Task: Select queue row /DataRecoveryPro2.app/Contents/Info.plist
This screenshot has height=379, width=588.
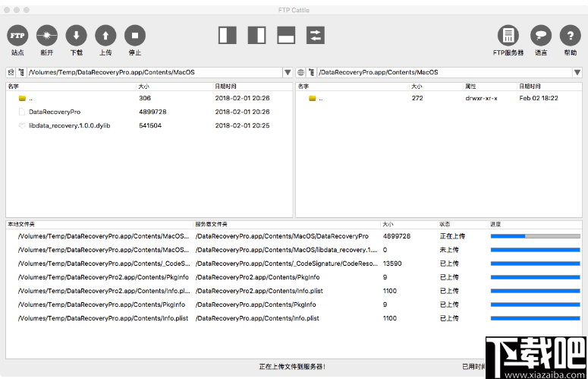Action: (294, 291)
